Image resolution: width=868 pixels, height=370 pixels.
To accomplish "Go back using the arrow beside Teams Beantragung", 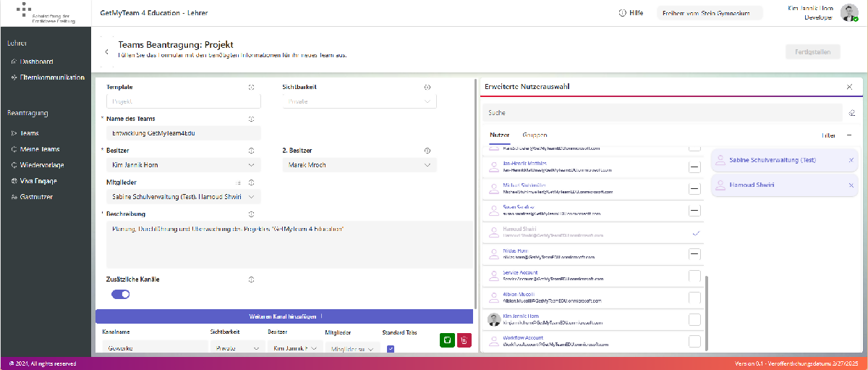I will [107, 51].
